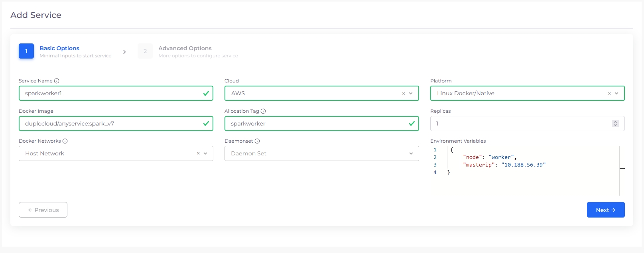This screenshot has width=644, height=253.
Task: Open the Cloud dropdown arrow
Action: [x=411, y=94]
